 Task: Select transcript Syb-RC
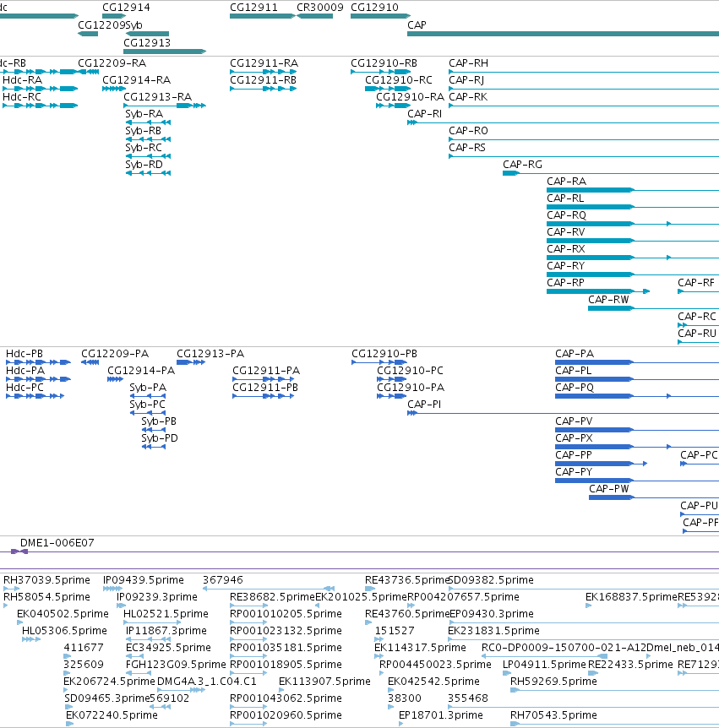pos(148,156)
